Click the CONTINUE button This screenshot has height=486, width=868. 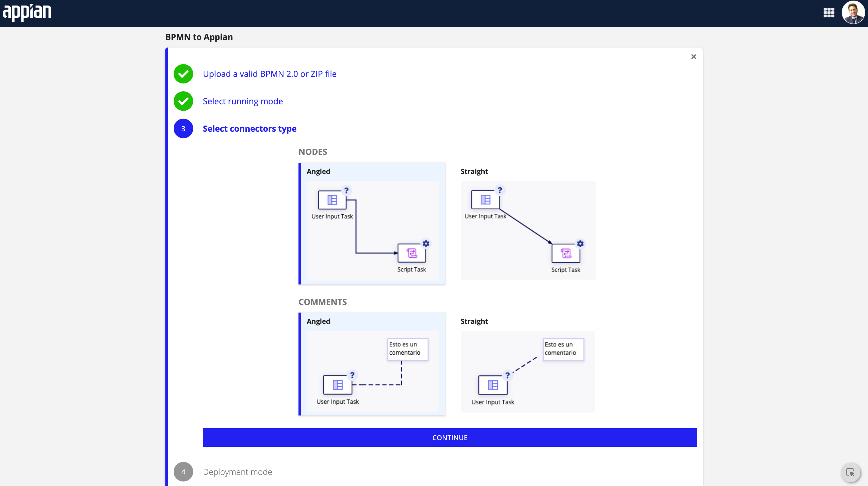tap(450, 437)
